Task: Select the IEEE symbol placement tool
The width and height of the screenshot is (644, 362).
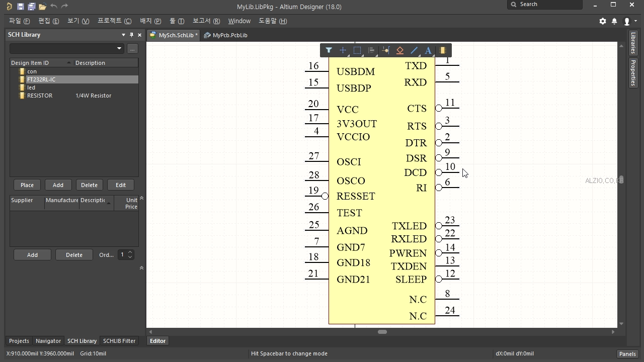Action: click(400, 50)
